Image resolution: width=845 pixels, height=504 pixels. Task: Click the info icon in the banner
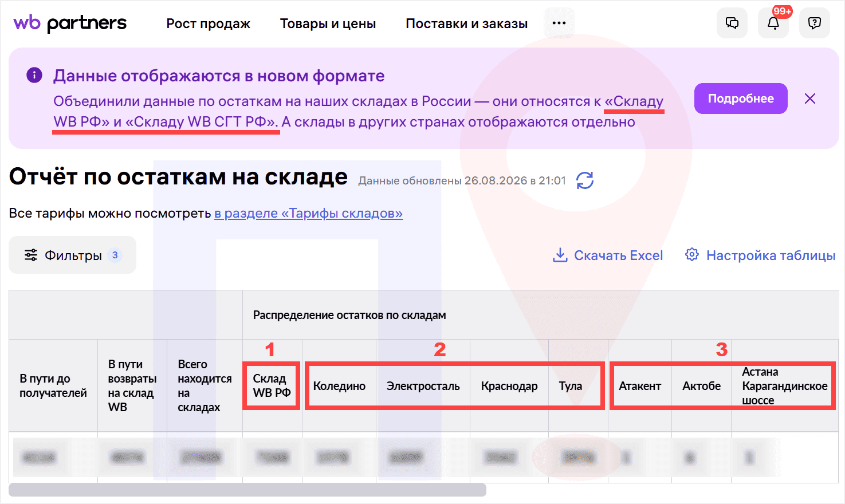pyautogui.click(x=34, y=75)
